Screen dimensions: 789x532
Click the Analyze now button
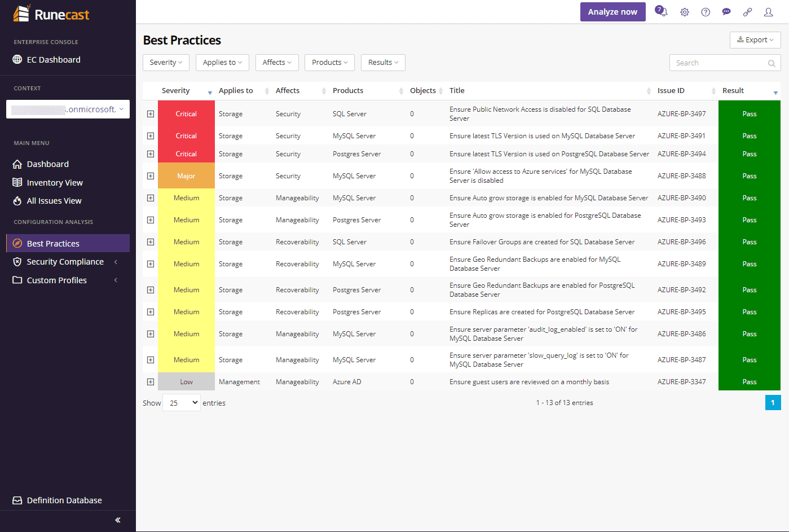tap(612, 12)
